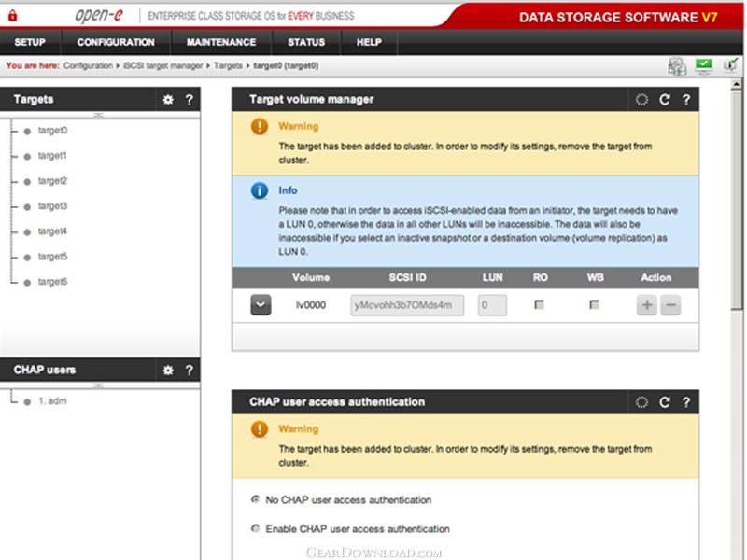
Task: Expand the lv0000 volume dropdown arrow
Action: [x=261, y=305]
